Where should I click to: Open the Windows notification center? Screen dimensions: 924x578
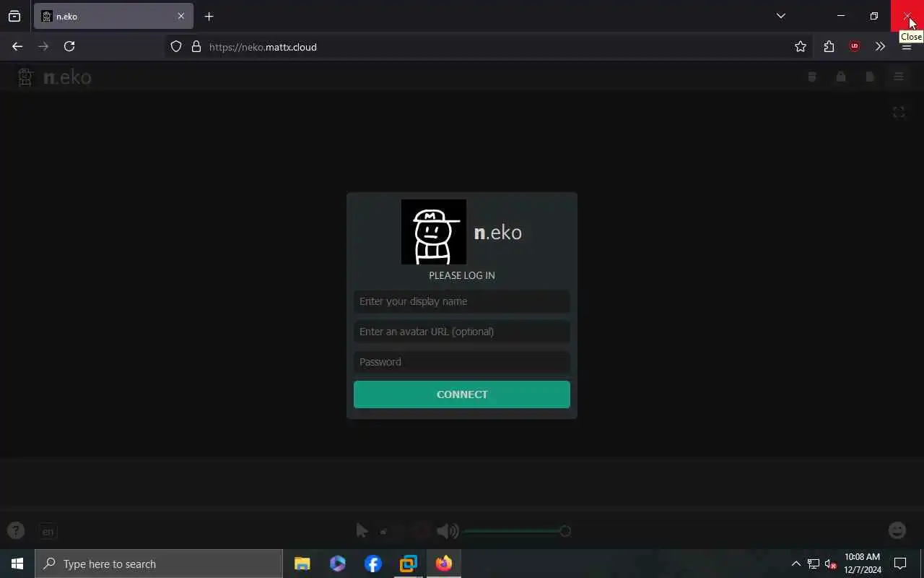[900, 564]
